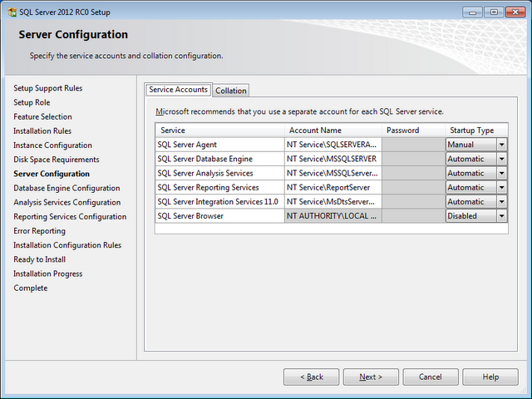Click password field for SQL Server Agent
Image resolution: width=532 pixels, height=399 pixels.
click(414, 145)
